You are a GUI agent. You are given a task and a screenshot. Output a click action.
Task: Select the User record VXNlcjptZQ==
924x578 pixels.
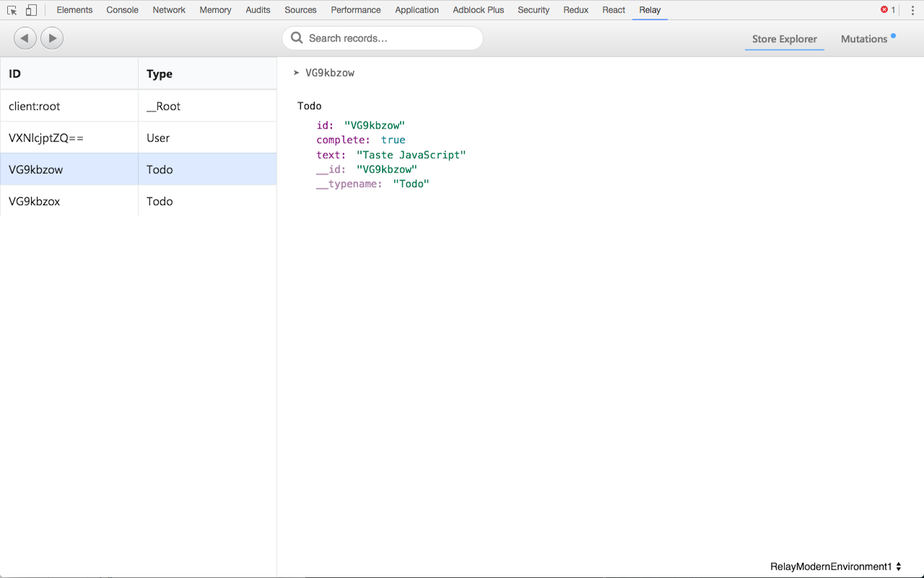[69, 137]
